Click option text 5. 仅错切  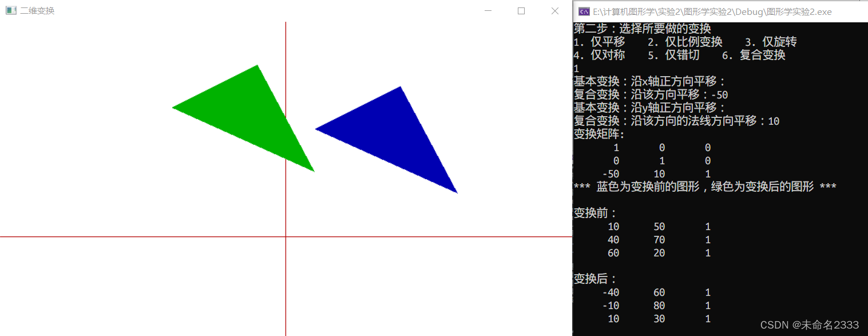[x=673, y=55]
